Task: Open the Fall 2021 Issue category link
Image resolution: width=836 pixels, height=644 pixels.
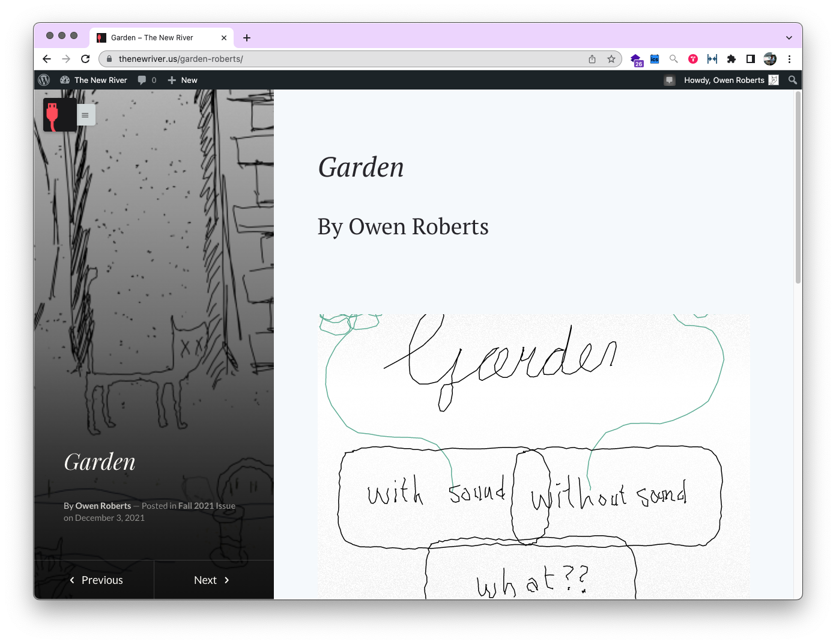Action: click(207, 506)
